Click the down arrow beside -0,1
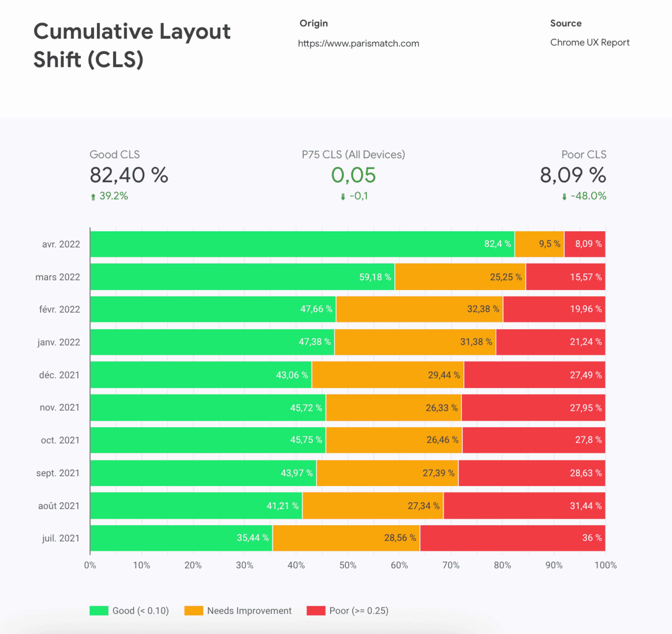The height and width of the screenshot is (634, 672). [x=343, y=197]
